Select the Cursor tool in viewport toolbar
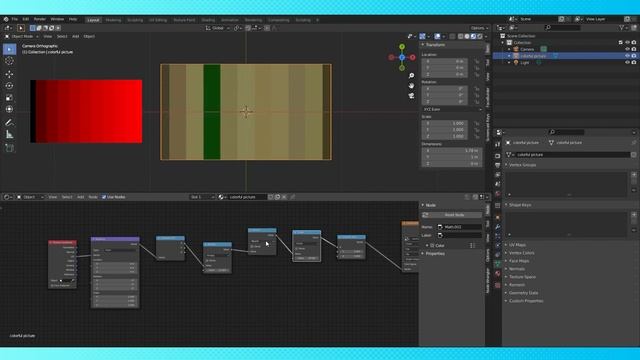 click(x=9, y=61)
